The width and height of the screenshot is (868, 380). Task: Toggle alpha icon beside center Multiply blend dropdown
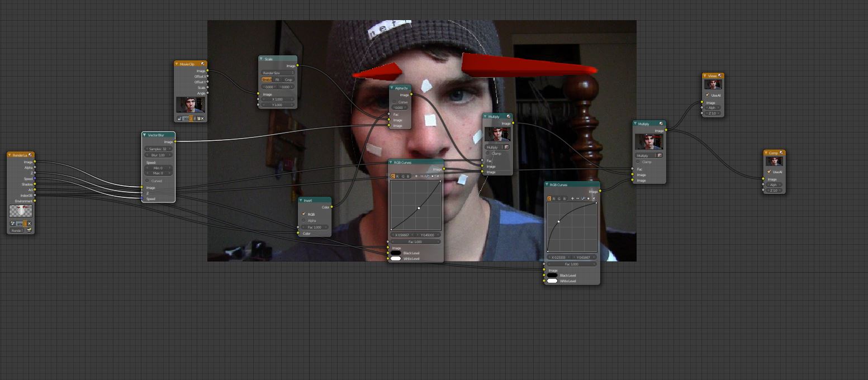[507, 147]
